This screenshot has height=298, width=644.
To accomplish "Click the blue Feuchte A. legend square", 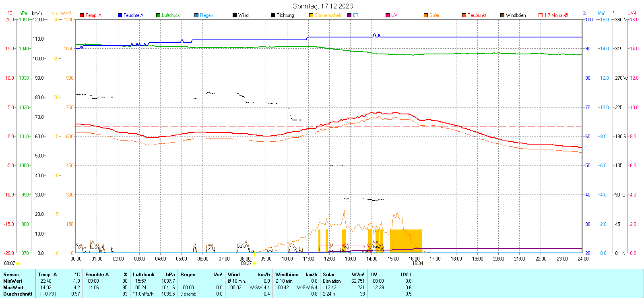I will tap(120, 15).
